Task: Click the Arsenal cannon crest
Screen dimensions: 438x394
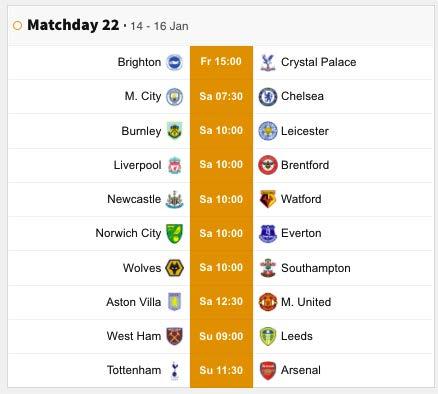Action: pyautogui.click(x=268, y=370)
